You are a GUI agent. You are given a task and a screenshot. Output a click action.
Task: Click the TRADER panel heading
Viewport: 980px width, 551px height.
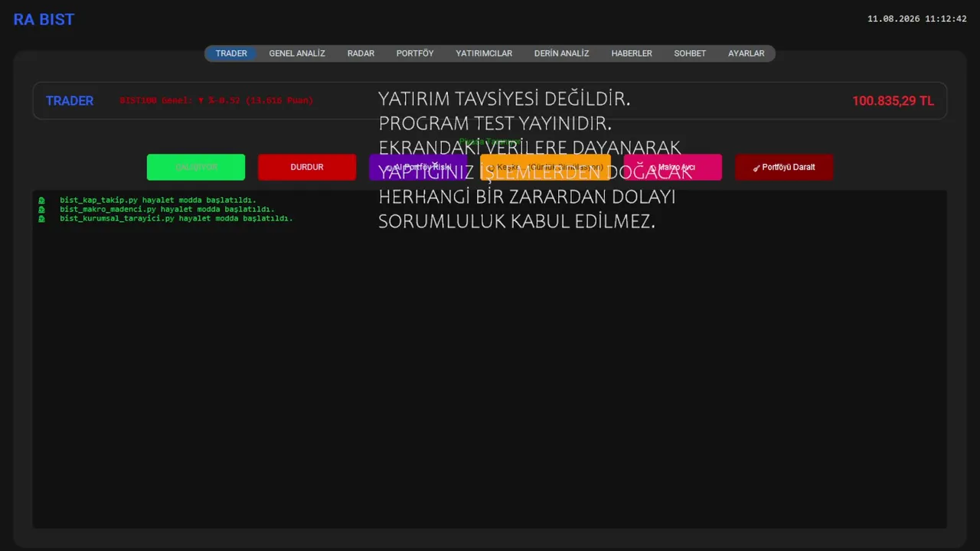(70, 101)
